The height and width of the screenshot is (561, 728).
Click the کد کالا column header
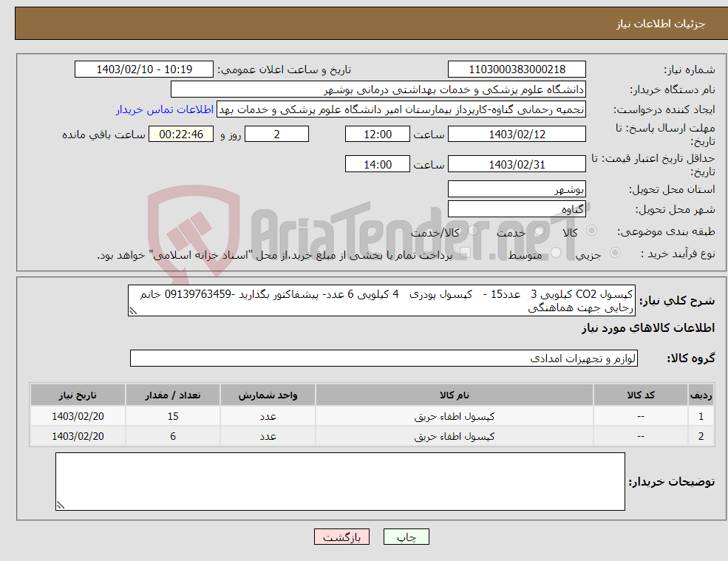(641, 395)
